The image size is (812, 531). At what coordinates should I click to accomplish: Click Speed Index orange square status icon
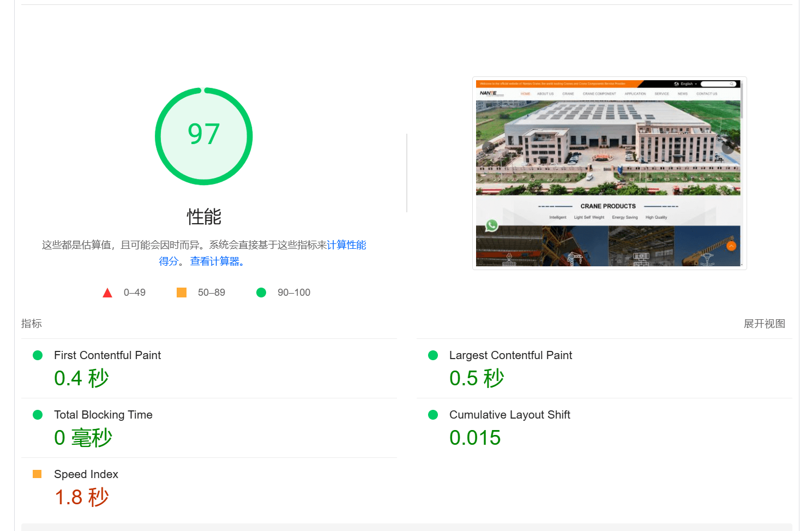[37, 474]
